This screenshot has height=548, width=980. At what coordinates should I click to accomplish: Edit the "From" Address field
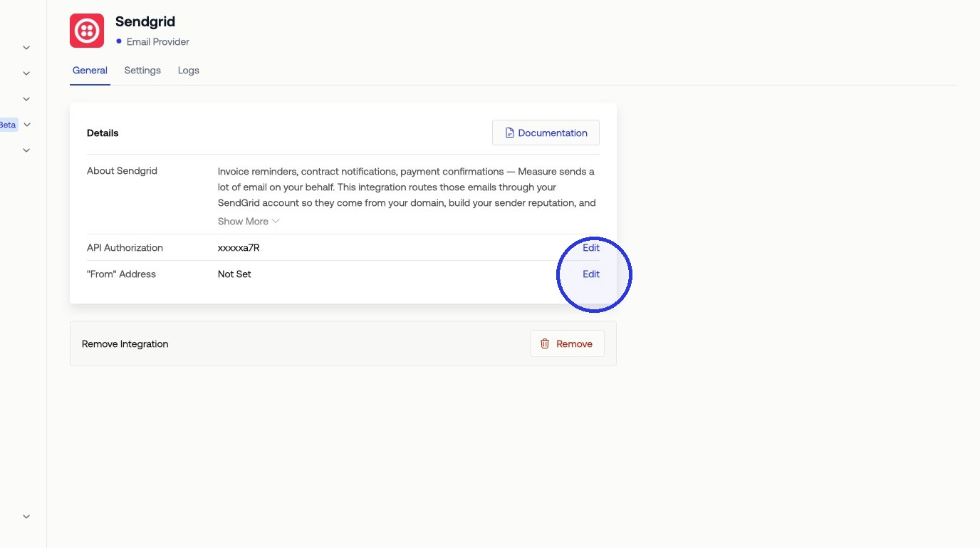591,274
